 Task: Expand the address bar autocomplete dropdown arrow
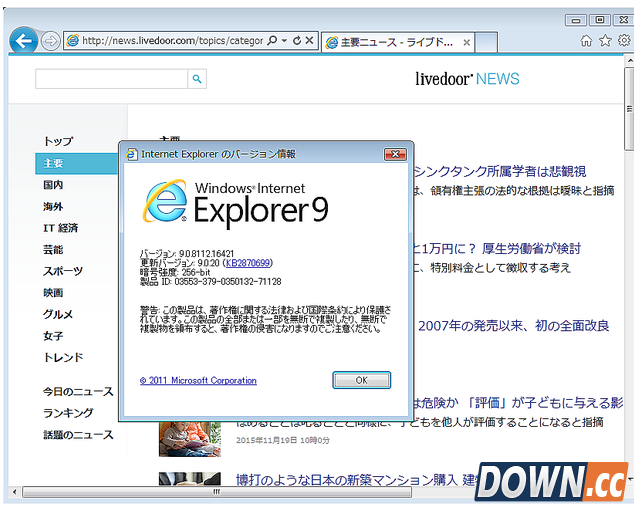click(x=284, y=41)
